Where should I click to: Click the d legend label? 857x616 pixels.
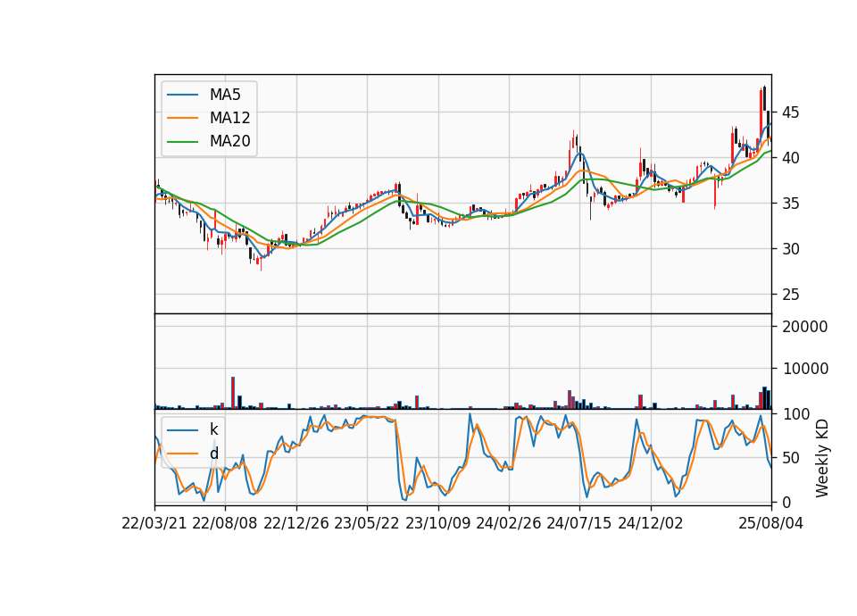pos(213,454)
